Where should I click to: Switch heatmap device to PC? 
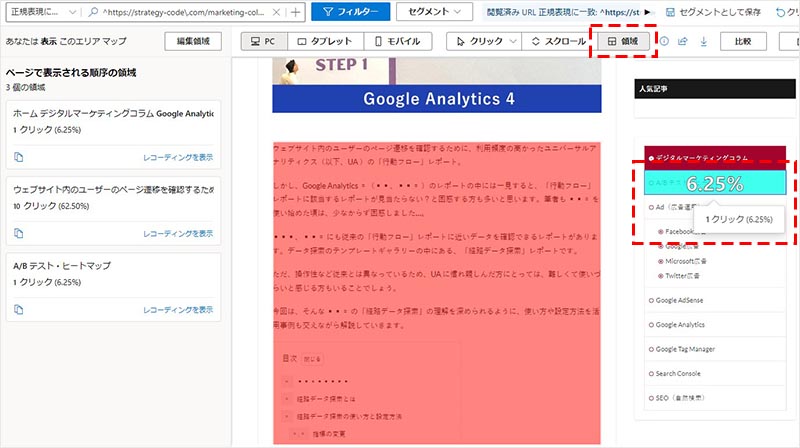(x=263, y=42)
